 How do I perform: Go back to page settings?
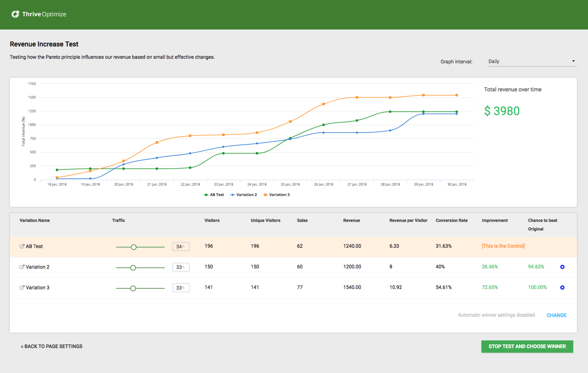52,346
